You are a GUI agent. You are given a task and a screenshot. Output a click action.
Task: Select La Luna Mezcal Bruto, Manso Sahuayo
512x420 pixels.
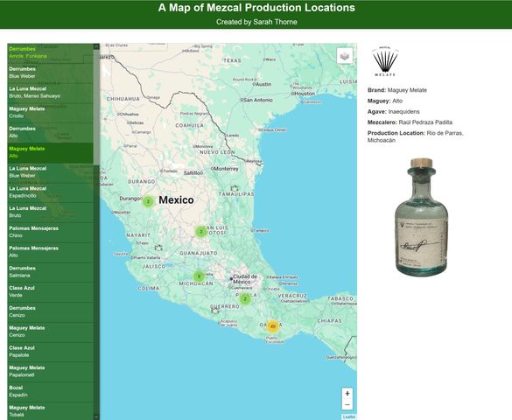pos(50,93)
